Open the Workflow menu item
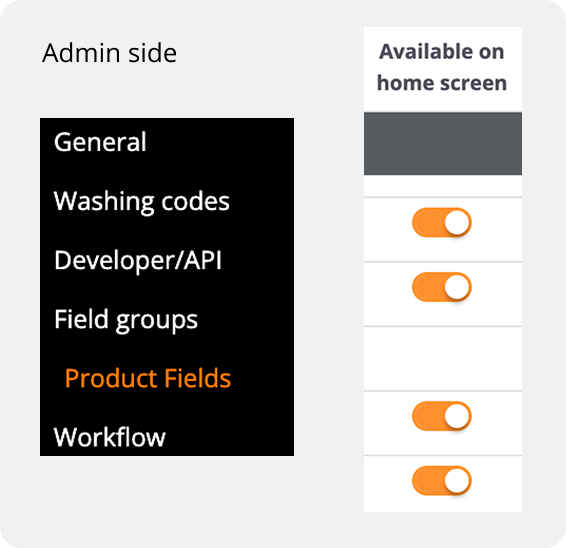This screenshot has height=548, width=566. click(109, 437)
